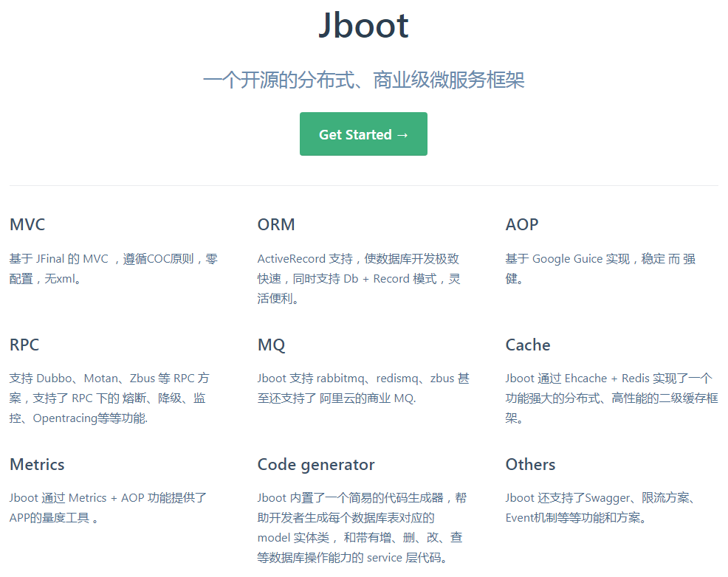The image size is (728, 577).
Task: Click the arrow inside Get Started button
Action: (x=402, y=135)
